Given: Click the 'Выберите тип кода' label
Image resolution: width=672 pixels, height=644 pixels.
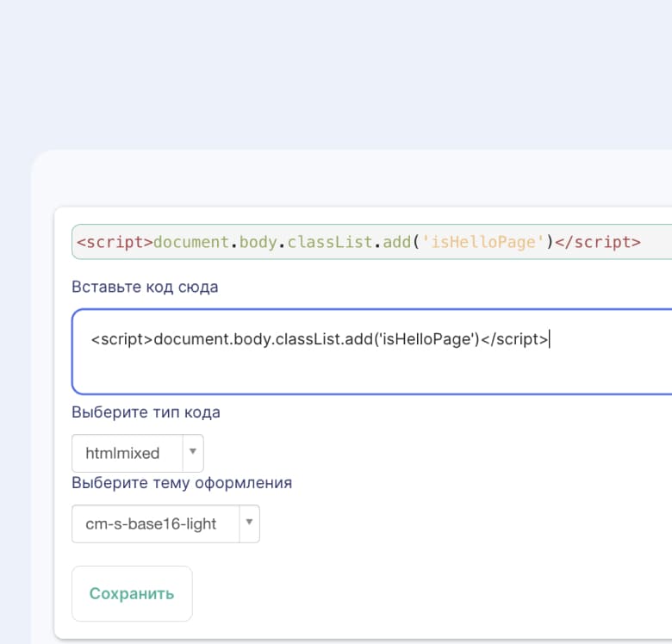Looking at the screenshot, I should (x=146, y=412).
